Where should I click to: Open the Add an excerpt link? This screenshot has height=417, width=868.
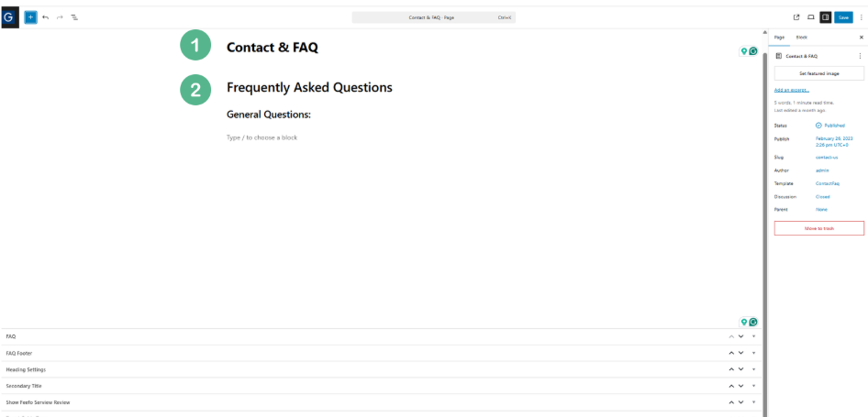pos(792,90)
